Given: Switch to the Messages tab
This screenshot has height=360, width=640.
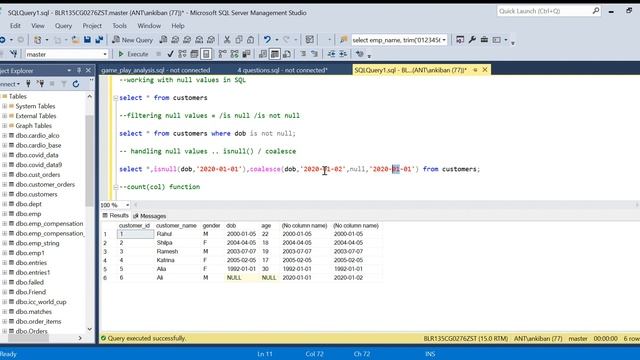Looking at the screenshot, I should 149,216.
